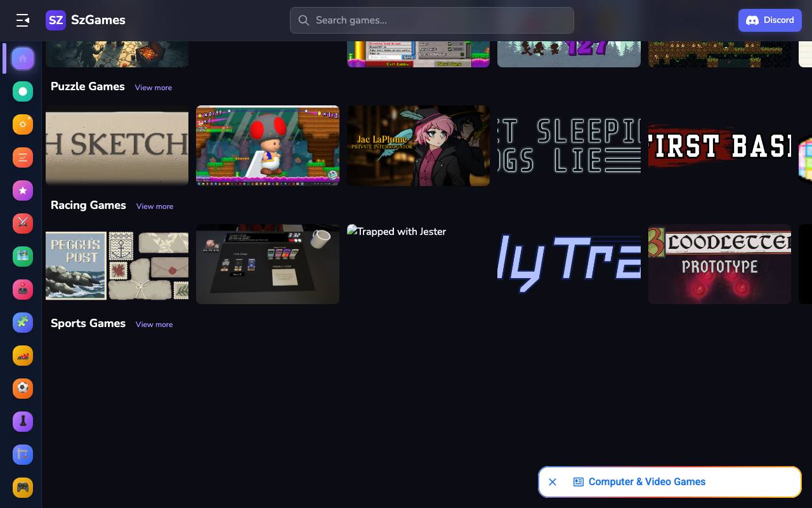Open the dungeon tile game thumbnail at top
The width and height of the screenshot is (812, 508).
point(117,54)
